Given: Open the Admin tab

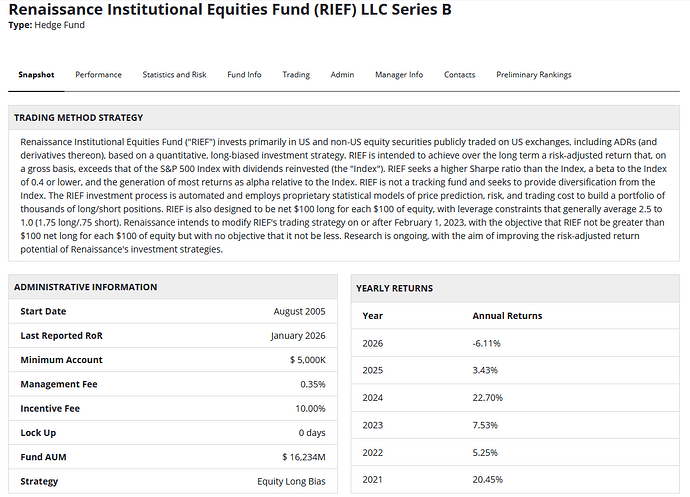Looking at the screenshot, I should point(342,75).
